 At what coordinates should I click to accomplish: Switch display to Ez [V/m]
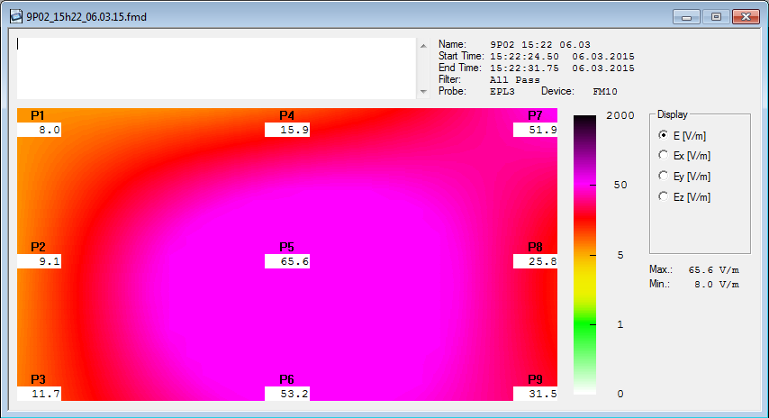(x=663, y=196)
